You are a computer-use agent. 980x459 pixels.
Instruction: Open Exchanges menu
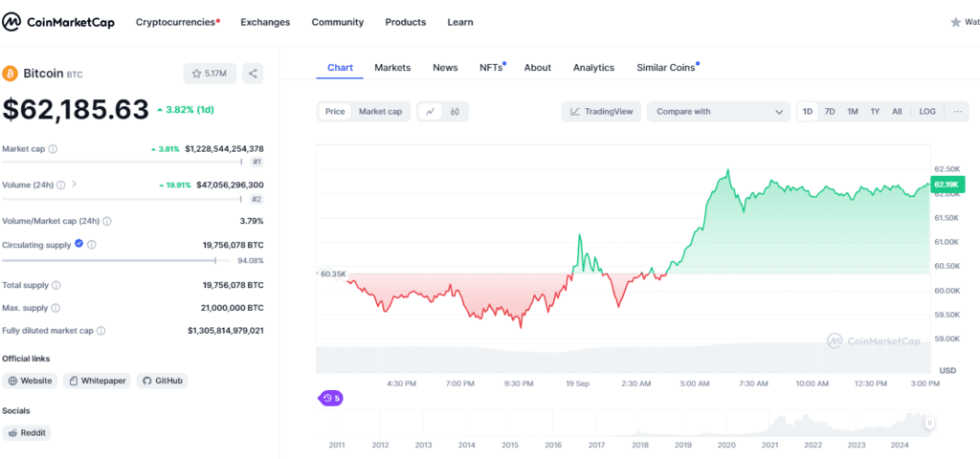point(265,23)
